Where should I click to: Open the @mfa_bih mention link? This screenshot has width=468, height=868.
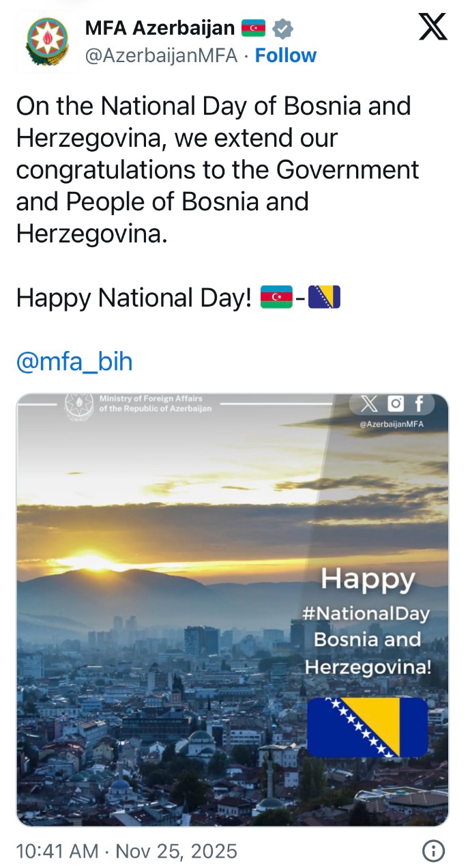click(74, 361)
